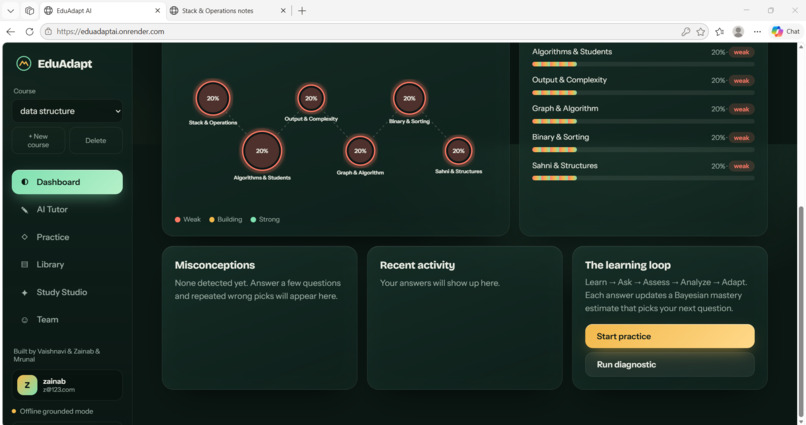Viewport: 806px width, 425px height.
Task: Click the Offline grounded mode status
Action: pos(52,411)
